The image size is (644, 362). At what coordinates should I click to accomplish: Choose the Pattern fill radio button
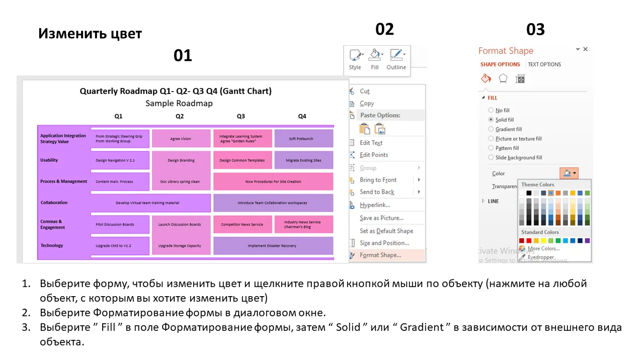point(491,148)
